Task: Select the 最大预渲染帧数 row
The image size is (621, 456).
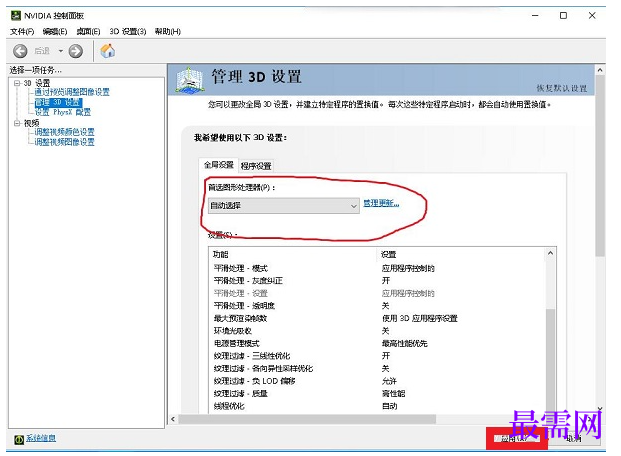Action: [377, 319]
